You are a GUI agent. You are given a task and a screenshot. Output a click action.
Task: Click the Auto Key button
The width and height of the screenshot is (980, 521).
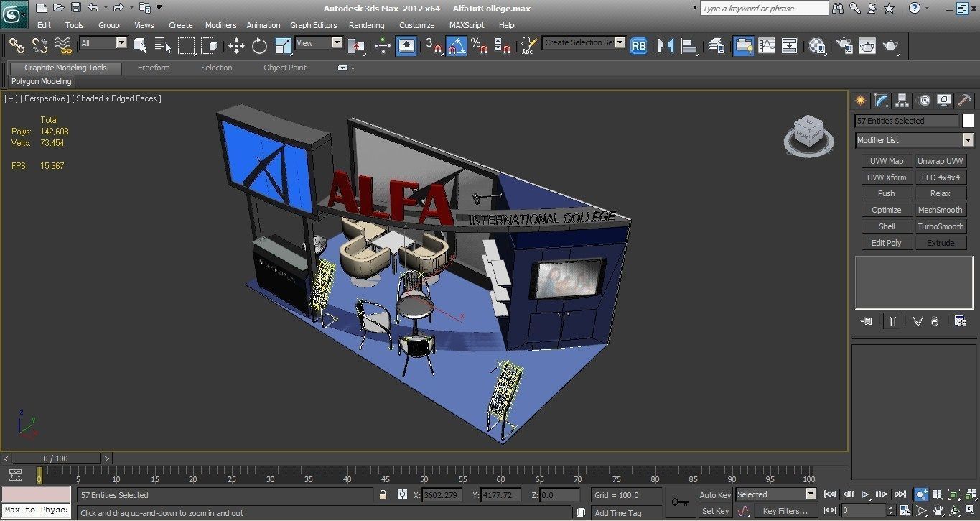click(714, 495)
